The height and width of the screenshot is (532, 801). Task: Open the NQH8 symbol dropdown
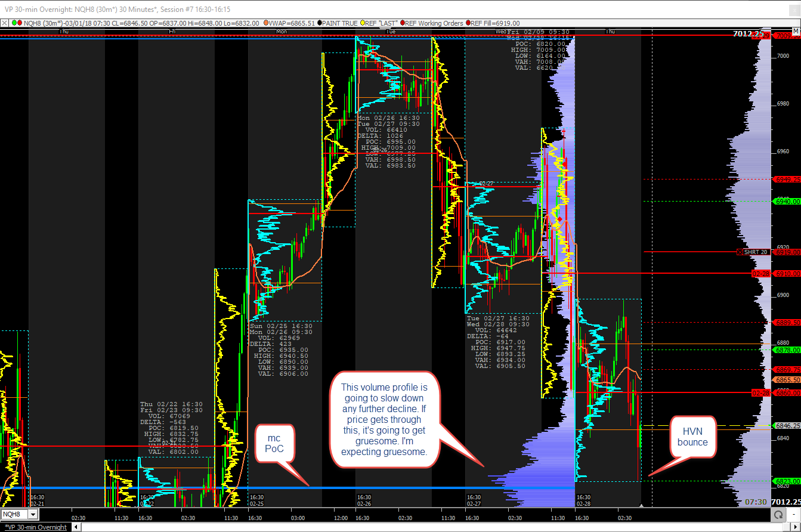coord(33,514)
